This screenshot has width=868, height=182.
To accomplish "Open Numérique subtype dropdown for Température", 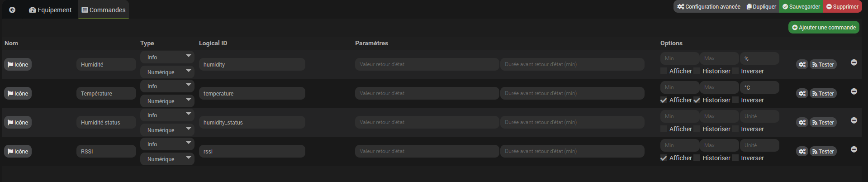I will pyautogui.click(x=167, y=101).
